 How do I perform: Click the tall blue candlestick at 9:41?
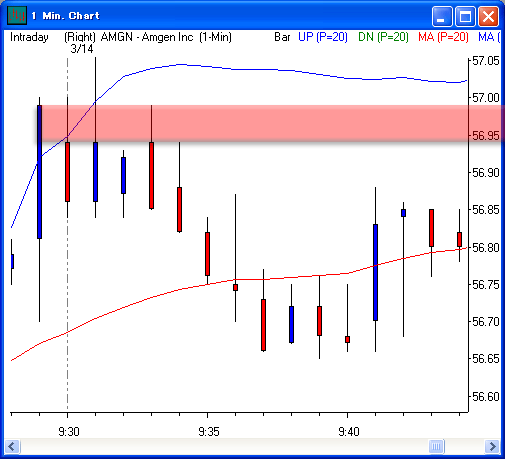(x=376, y=272)
